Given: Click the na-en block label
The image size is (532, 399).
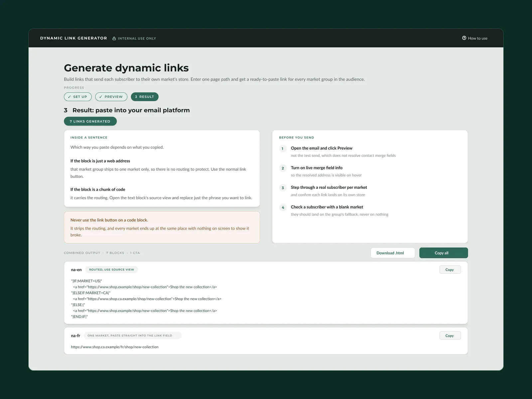Looking at the screenshot, I should [x=76, y=270].
